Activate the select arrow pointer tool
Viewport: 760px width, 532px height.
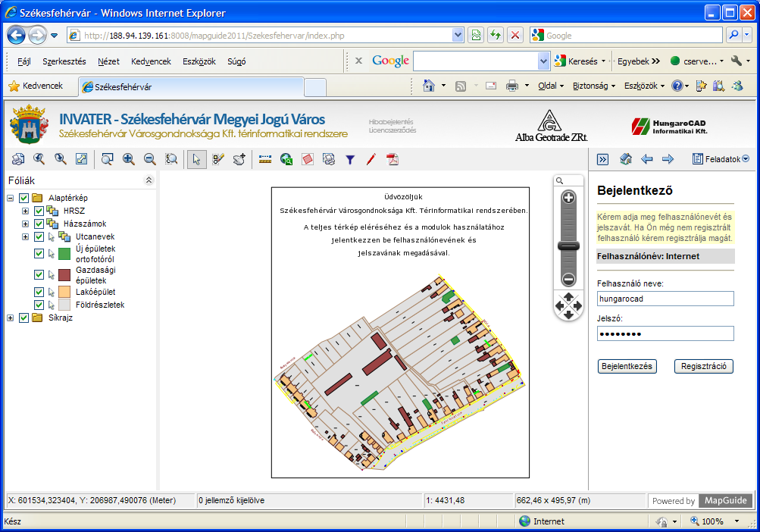(196, 159)
